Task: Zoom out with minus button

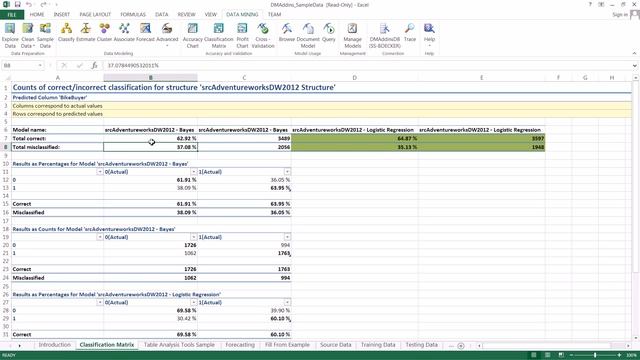Action: tap(572, 355)
